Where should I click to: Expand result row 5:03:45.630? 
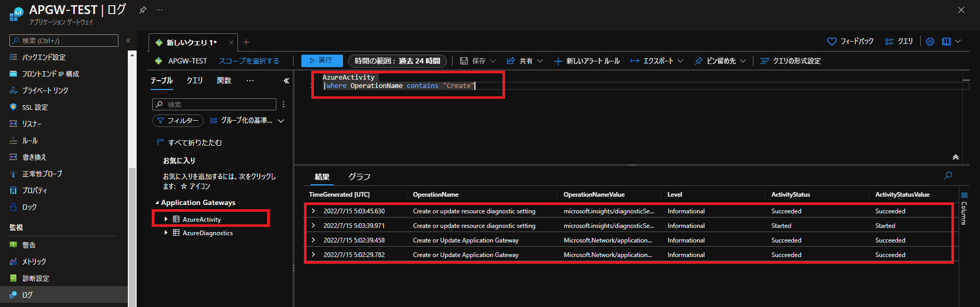click(313, 211)
